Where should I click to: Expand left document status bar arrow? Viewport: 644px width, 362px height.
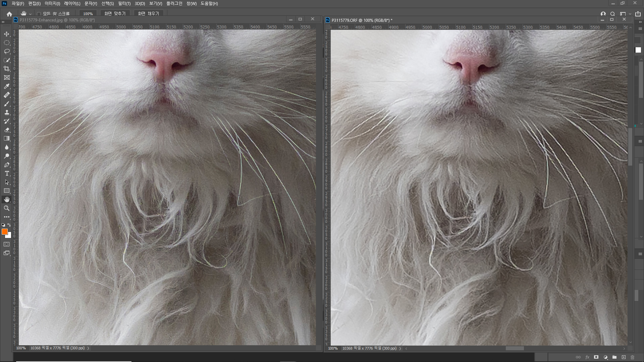88,348
